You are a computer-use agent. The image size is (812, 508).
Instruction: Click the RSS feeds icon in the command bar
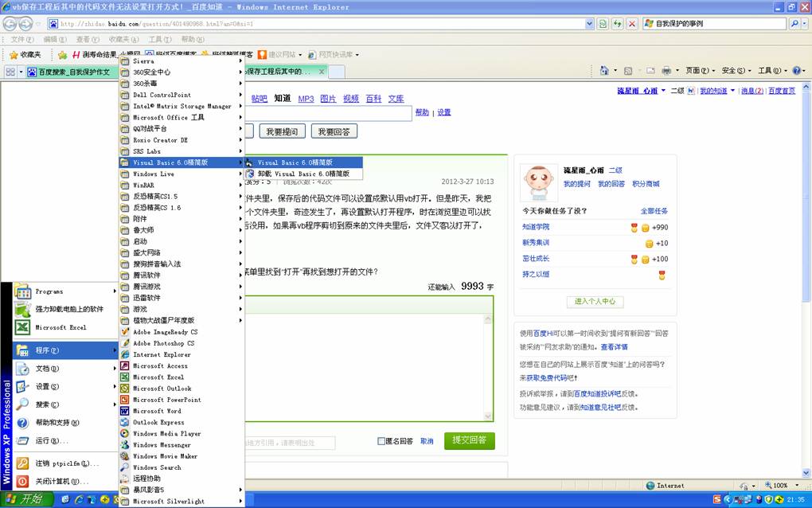pyautogui.click(x=628, y=71)
